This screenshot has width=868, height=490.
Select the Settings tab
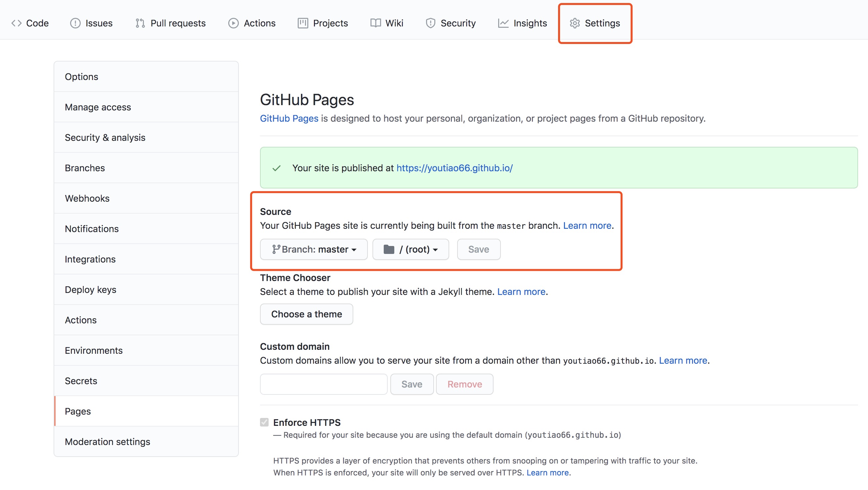tap(595, 23)
